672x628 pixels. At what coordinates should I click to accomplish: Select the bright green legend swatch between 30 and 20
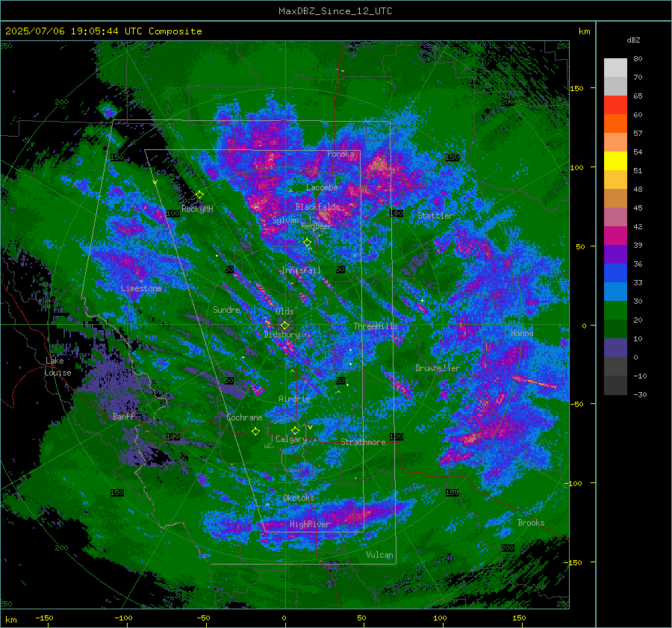[615, 311]
